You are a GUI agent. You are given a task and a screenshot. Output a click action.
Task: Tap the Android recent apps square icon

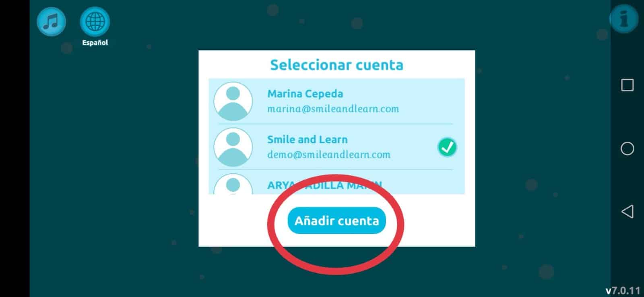627,85
